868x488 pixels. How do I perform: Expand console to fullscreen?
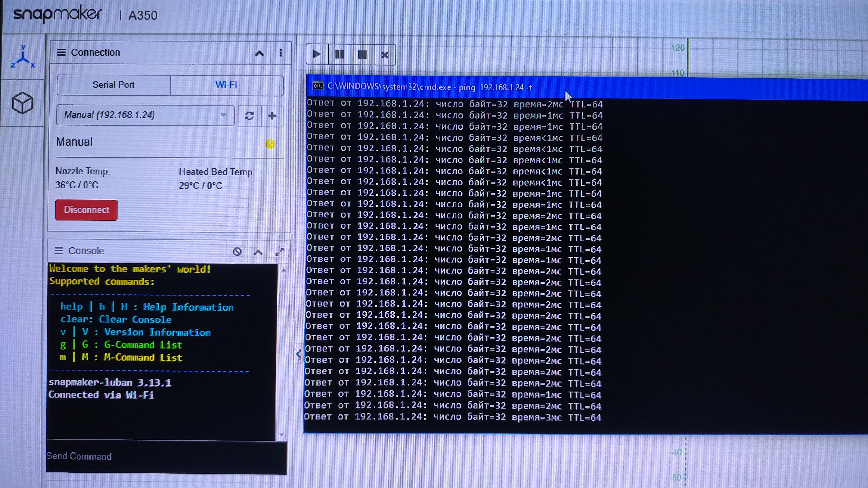coord(279,252)
